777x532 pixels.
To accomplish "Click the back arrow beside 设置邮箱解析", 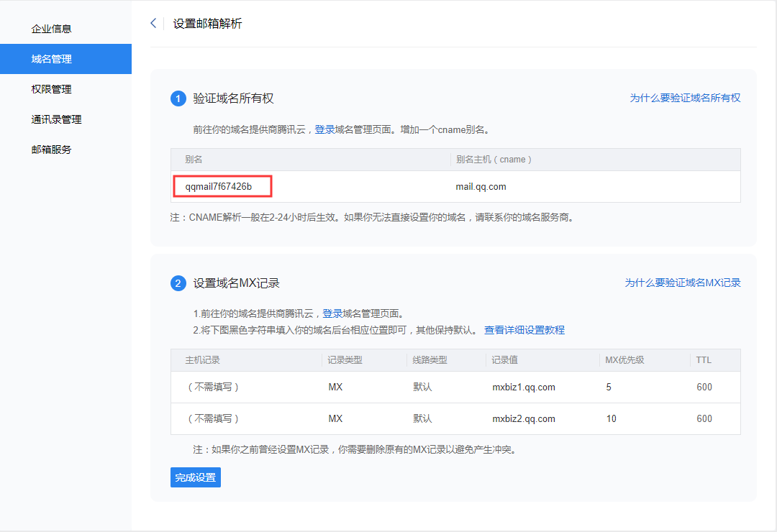I will (153, 24).
